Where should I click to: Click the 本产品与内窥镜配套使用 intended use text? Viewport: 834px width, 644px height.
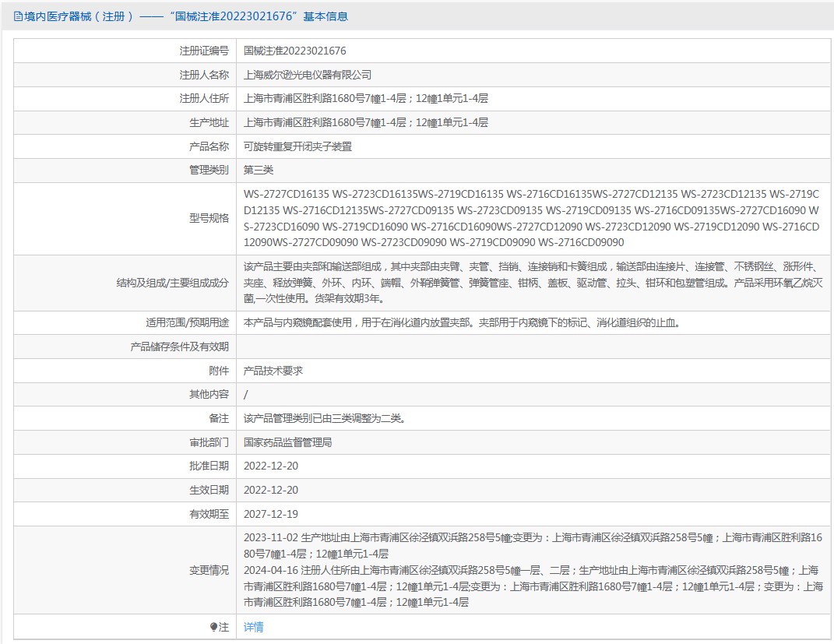(462, 323)
